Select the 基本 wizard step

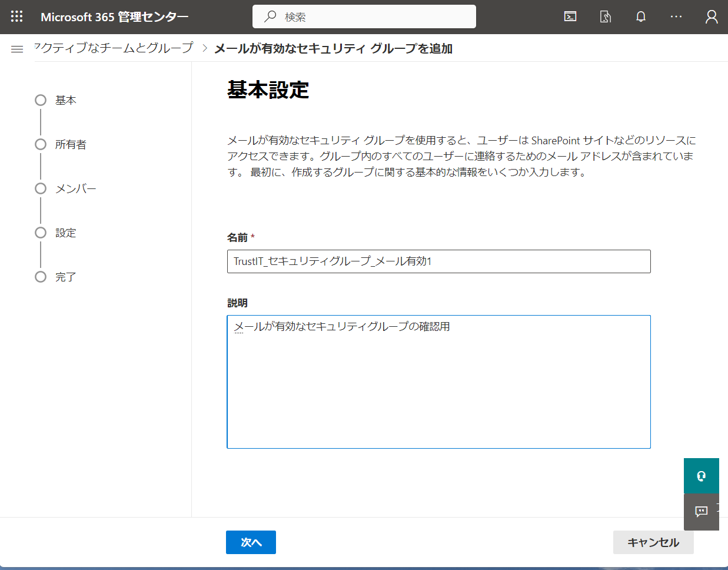(x=56, y=100)
